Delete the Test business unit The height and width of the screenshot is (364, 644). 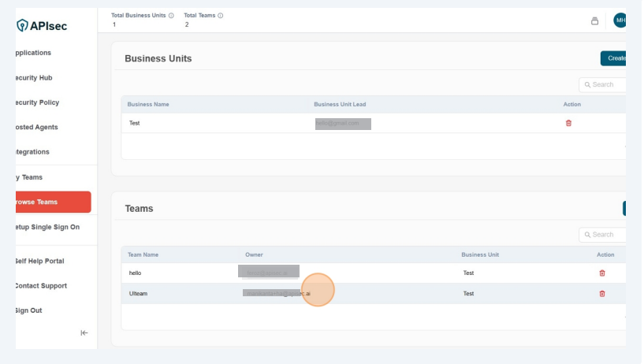[568, 123]
